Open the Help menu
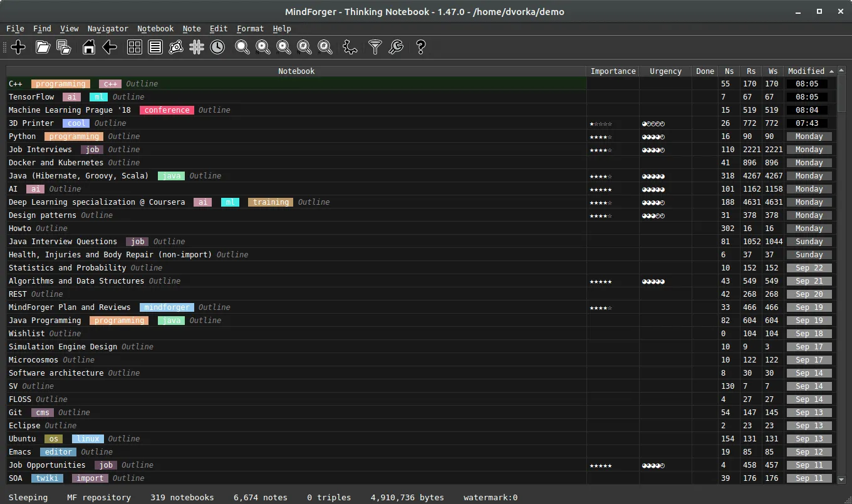Image resolution: width=852 pixels, height=504 pixels. click(282, 28)
